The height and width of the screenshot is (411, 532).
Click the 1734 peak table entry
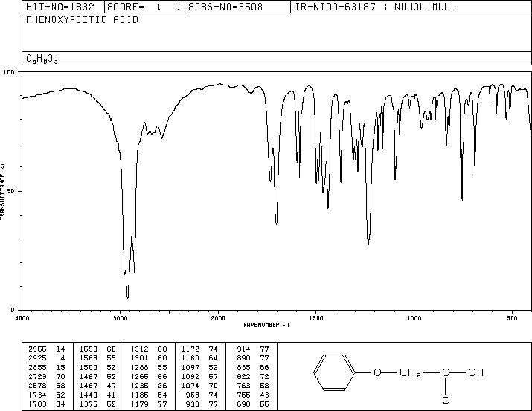46,395
